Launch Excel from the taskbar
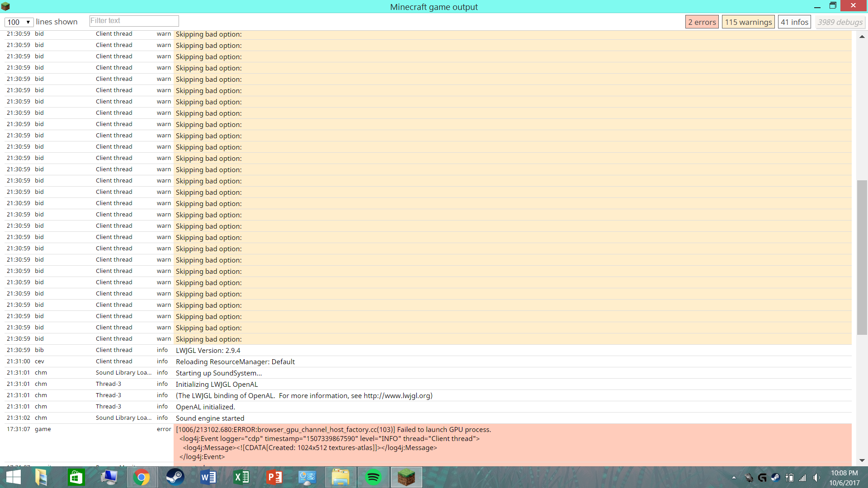The image size is (868, 488). (x=241, y=477)
